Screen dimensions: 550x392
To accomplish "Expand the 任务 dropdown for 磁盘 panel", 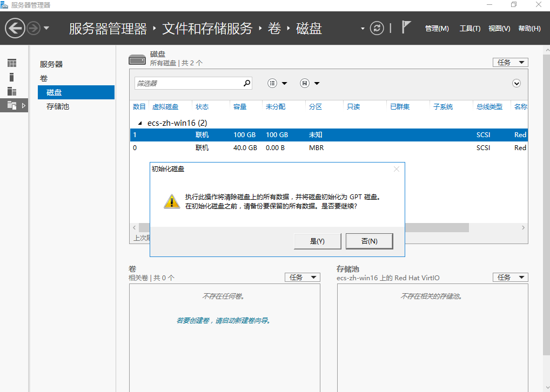I will (510, 63).
